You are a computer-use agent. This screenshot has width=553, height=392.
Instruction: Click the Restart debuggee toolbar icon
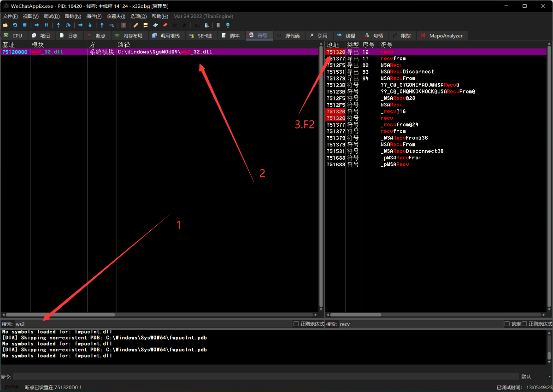(x=15, y=25)
